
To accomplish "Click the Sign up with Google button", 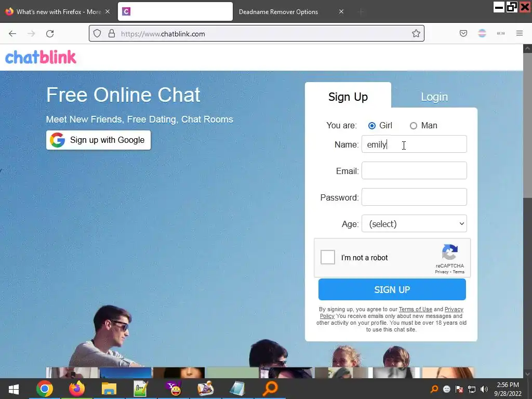I will [98, 140].
